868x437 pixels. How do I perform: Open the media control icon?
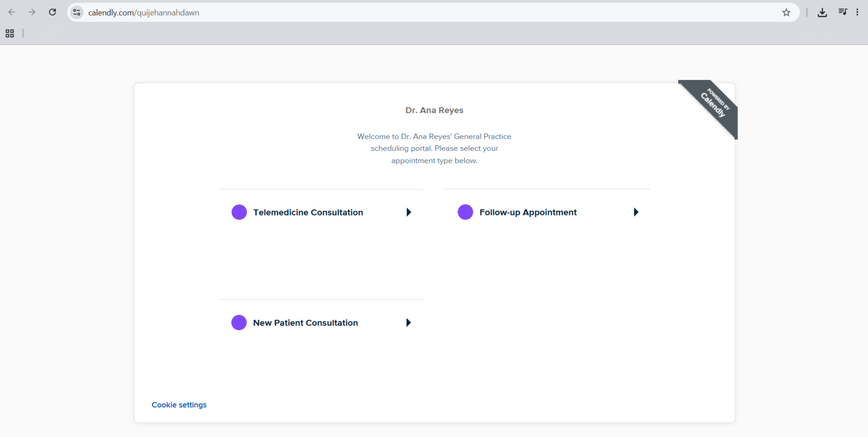pos(842,13)
